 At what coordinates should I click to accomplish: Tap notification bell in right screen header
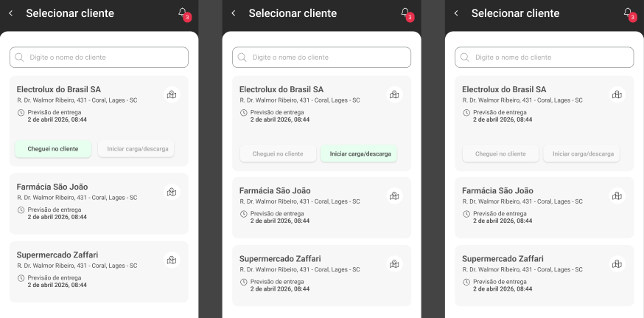pos(629,13)
